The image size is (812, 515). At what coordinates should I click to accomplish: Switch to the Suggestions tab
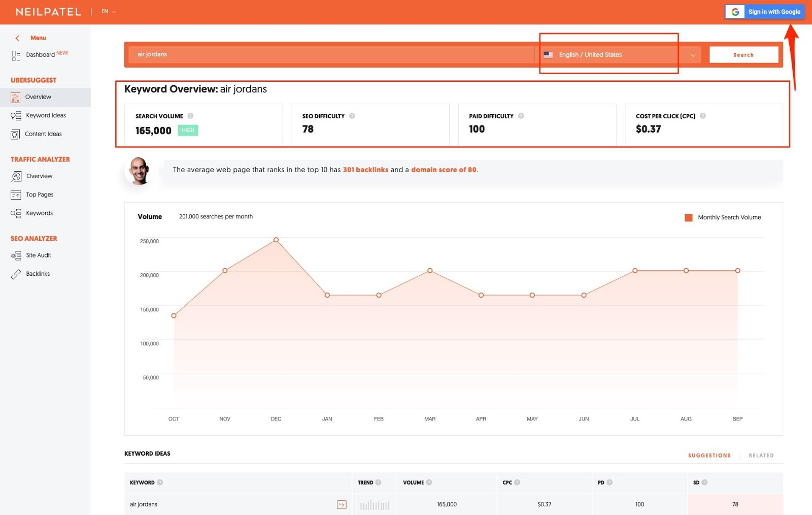tap(709, 456)
